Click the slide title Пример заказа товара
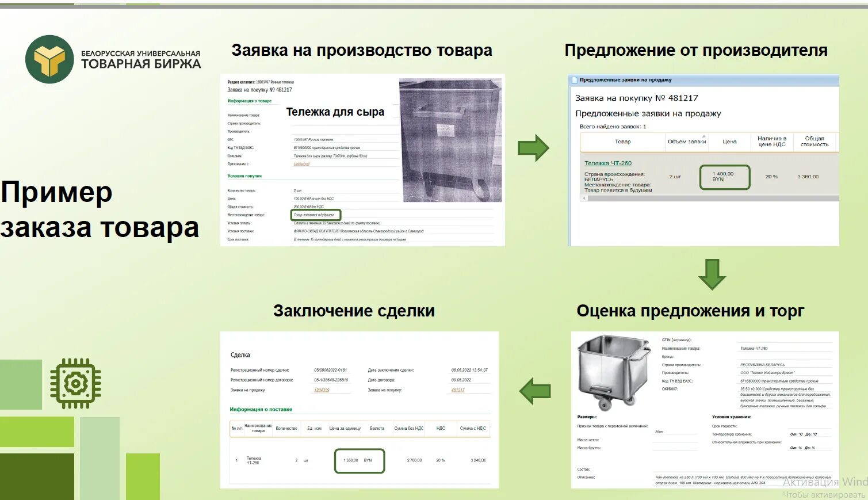 100,210
